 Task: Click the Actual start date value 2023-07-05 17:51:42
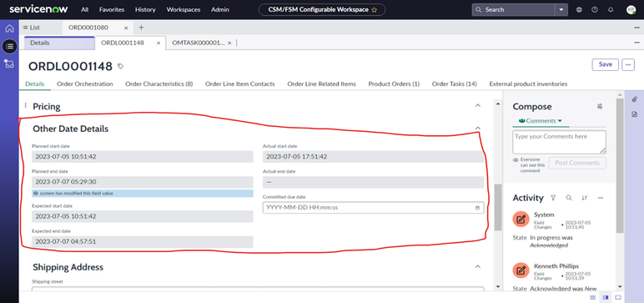[x=374, y=157]
